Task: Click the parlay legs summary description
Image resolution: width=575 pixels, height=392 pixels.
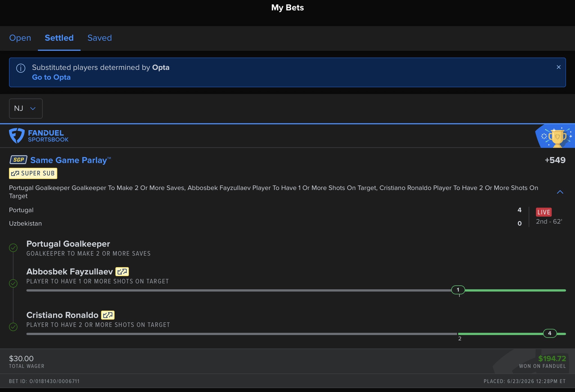Action: (274, 192)
